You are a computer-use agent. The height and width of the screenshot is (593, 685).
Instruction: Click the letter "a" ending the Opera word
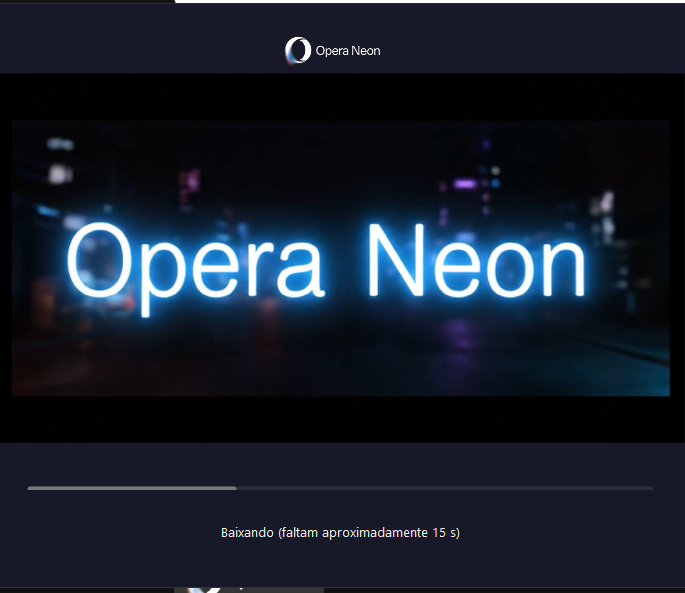tap(305, 270)
